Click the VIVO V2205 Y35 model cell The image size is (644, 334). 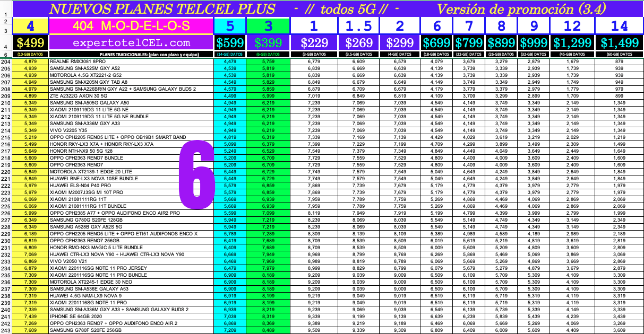coord(131,130)
